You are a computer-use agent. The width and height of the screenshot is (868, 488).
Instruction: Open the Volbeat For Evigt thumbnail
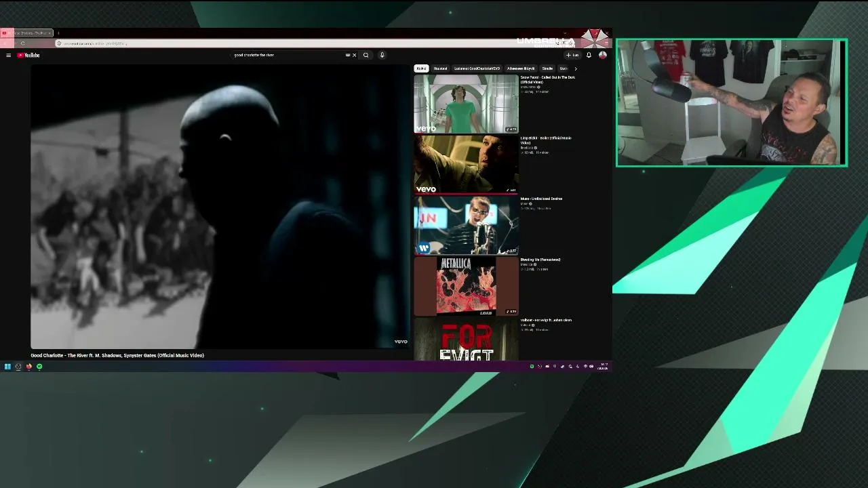[466, 339]
